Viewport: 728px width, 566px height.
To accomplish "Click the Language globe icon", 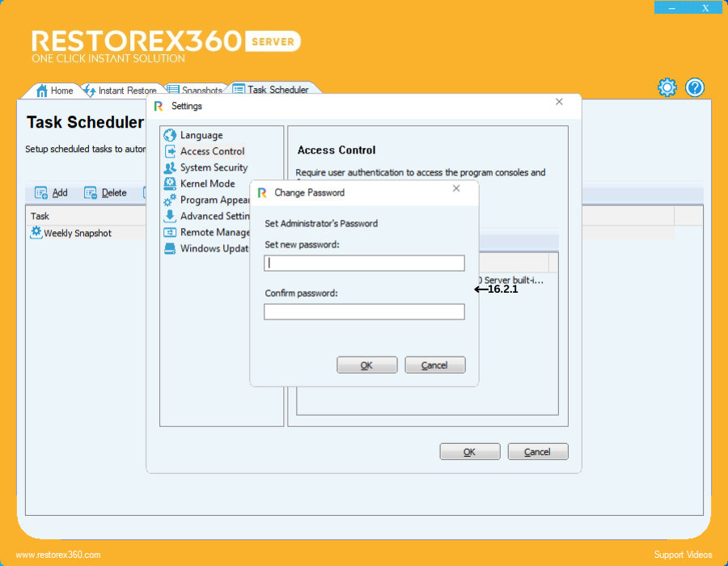I will [170, 135].
